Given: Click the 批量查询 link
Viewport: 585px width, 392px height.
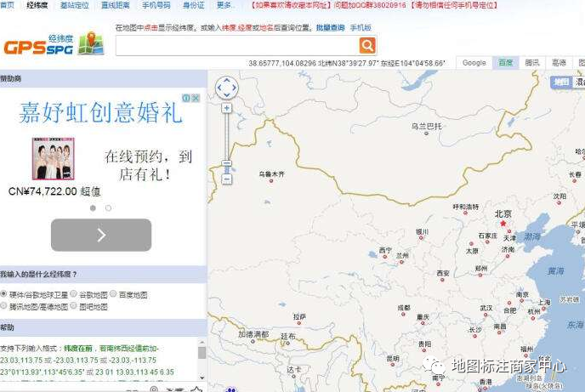Looking at the screenshot, I should [x=330, y=28].
